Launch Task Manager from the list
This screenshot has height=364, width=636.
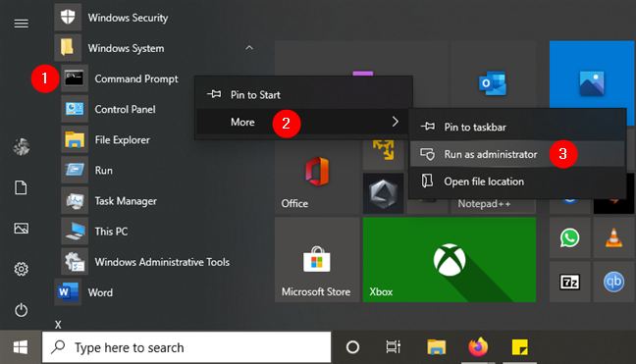click(109, 201)
